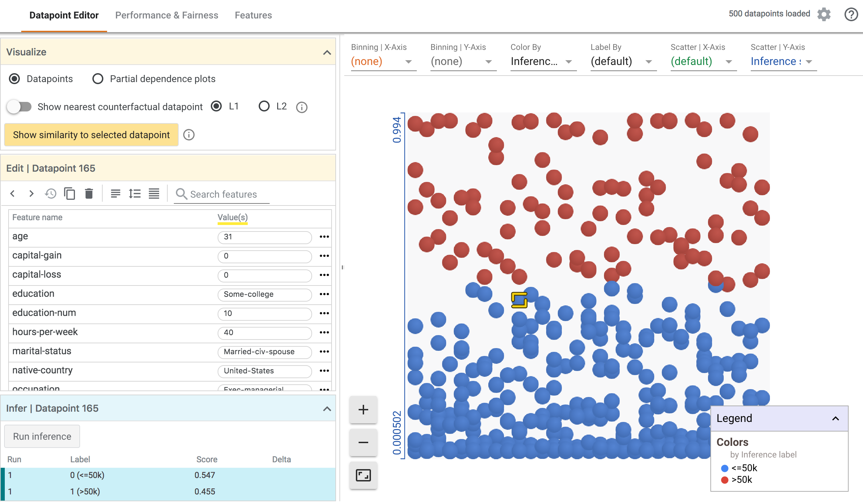Click the age value input field
Image resolution: width=863 pixels, height=504 pixels.
pos(263,236)
